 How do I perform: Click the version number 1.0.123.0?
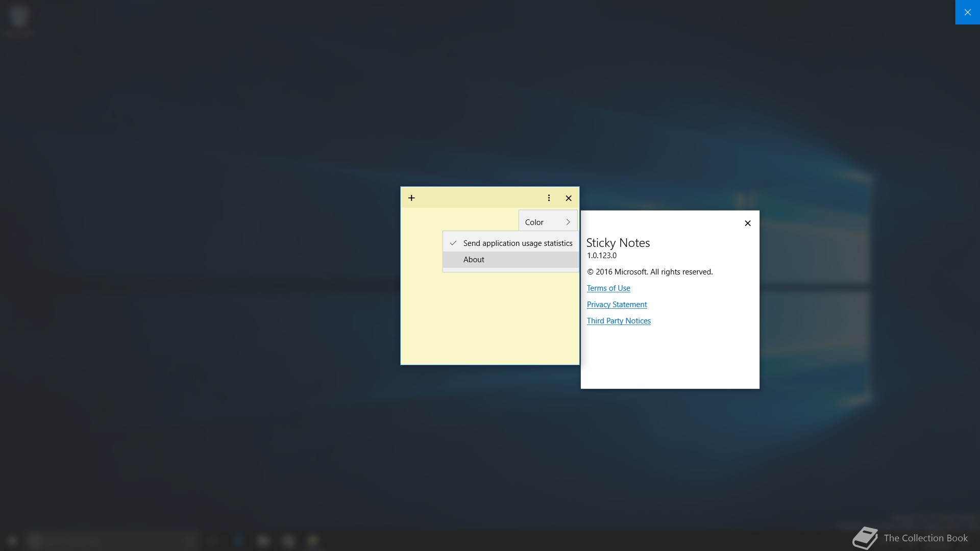(x=602, y=256)
